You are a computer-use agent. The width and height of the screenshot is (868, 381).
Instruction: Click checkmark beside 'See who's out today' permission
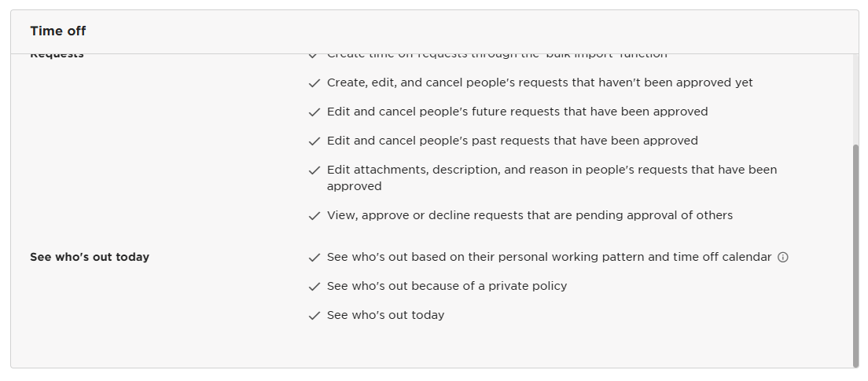point(314,316)
